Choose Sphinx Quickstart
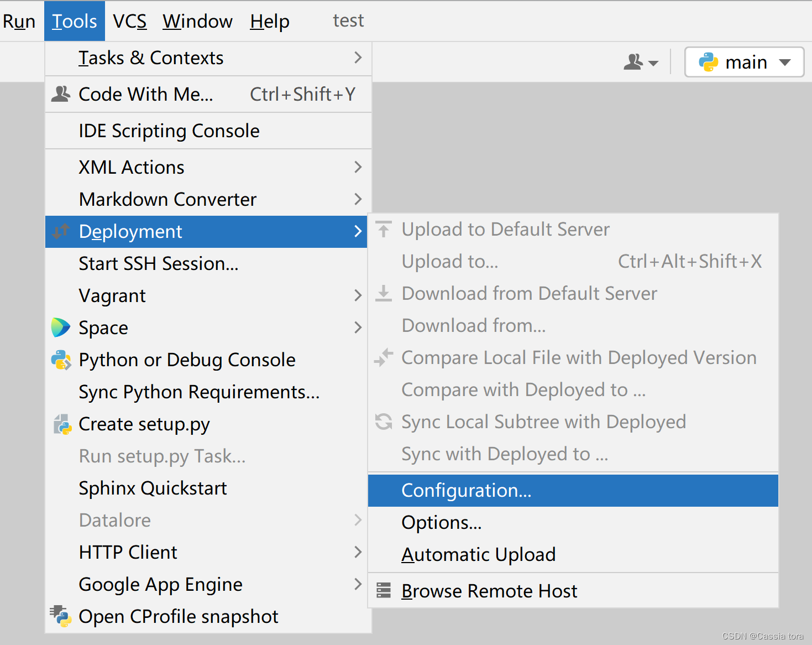Screen dimensions: 812x645 point(206,488)
